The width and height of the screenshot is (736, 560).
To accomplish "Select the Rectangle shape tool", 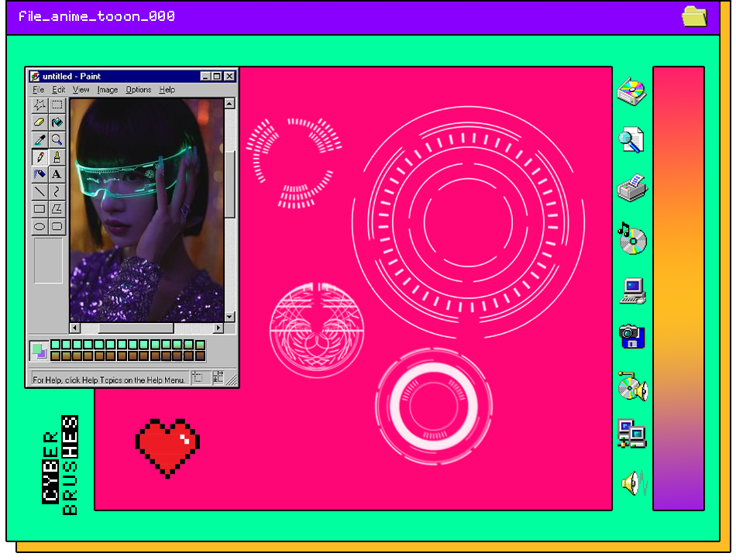I will (40, 209).
